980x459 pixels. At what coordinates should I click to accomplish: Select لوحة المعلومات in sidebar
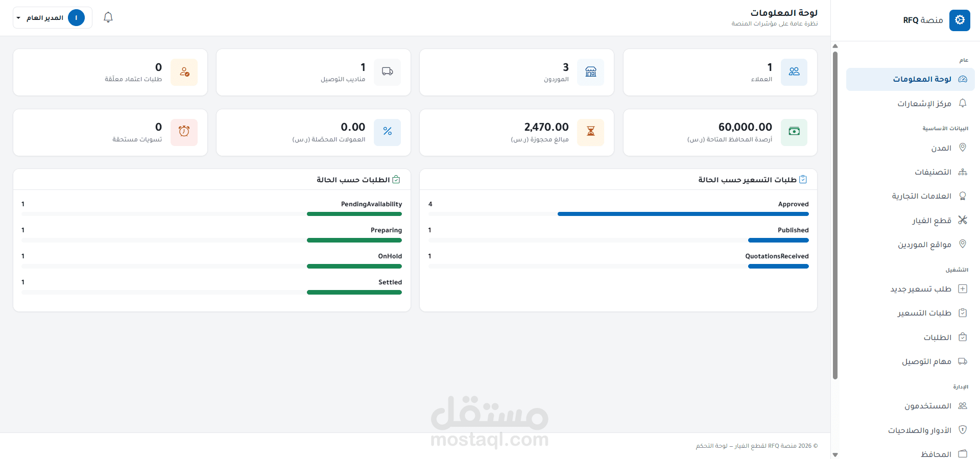910,79
